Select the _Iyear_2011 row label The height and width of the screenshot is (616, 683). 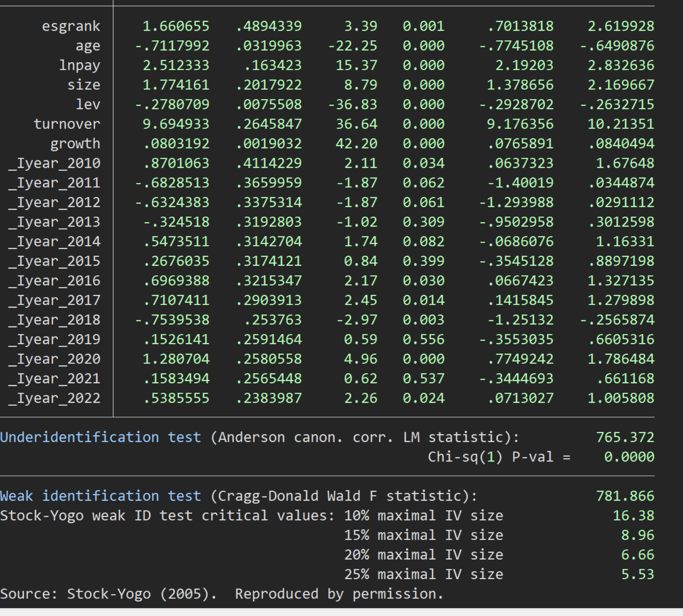point(54,183)
